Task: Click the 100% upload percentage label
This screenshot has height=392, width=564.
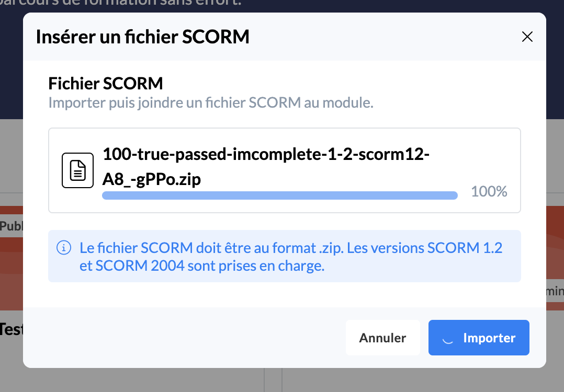Action: [489, 191]
